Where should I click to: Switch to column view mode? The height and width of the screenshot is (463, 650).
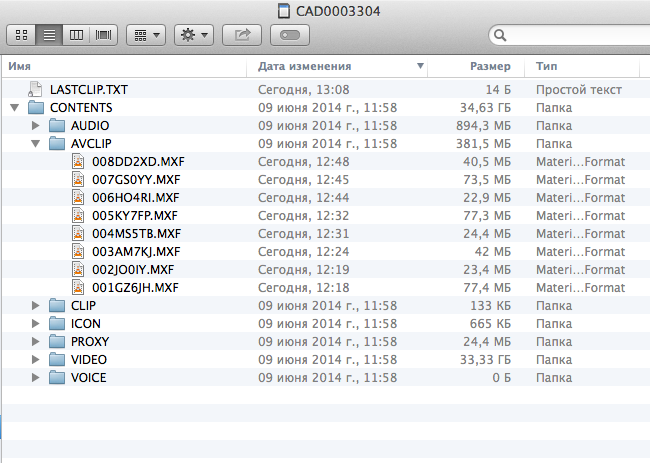click(75, 35)
